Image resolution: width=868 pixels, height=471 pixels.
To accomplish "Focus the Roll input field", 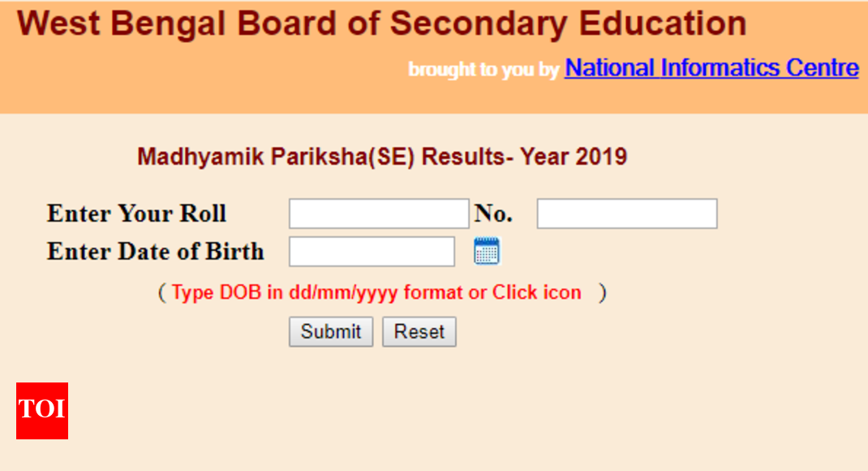I will 379,214.
